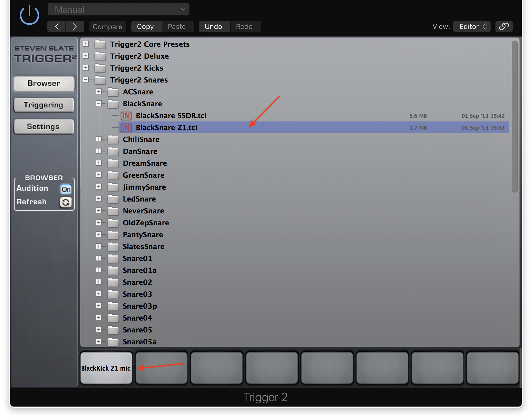The width and height of the screenshot is (532, 419).
Task: Toggle the plugin power bypass button
Action: pos(29,15)
